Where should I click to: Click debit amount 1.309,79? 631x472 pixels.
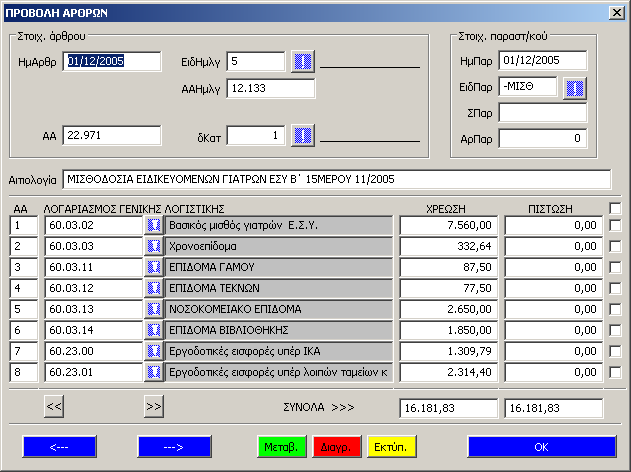pyautogui.click(x=449, y=351)
